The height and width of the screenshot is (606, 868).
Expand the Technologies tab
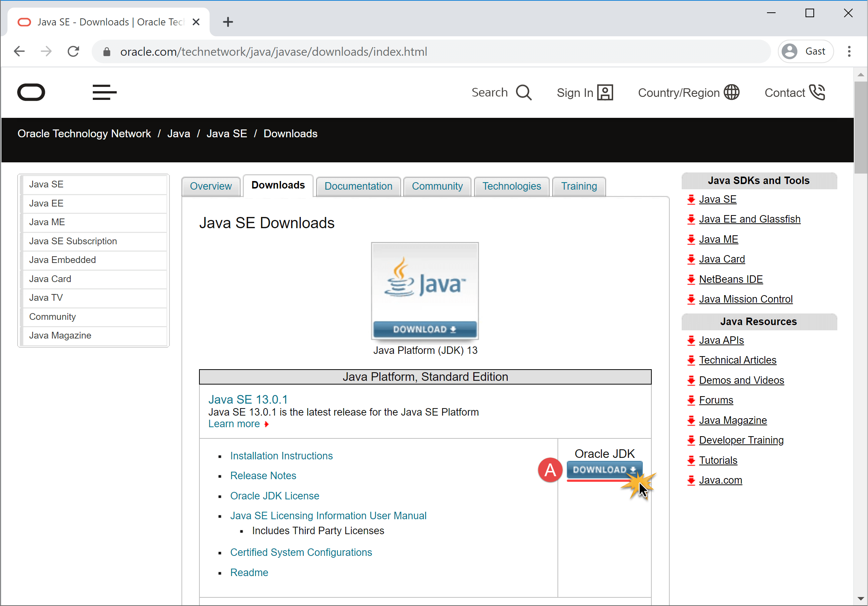tap(511, 185)
